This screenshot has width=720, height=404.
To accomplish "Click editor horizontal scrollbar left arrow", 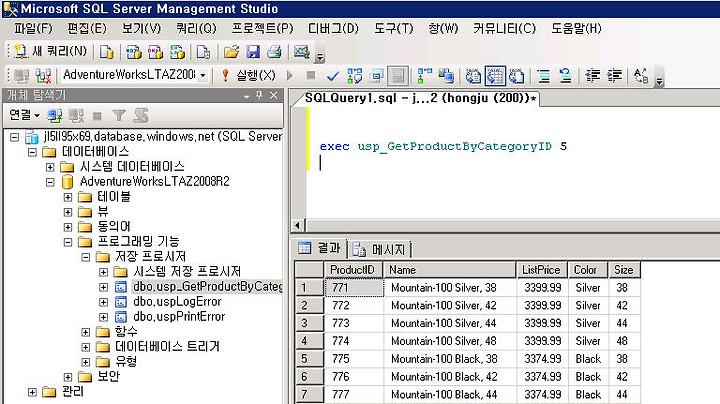I will click(298, 225).
